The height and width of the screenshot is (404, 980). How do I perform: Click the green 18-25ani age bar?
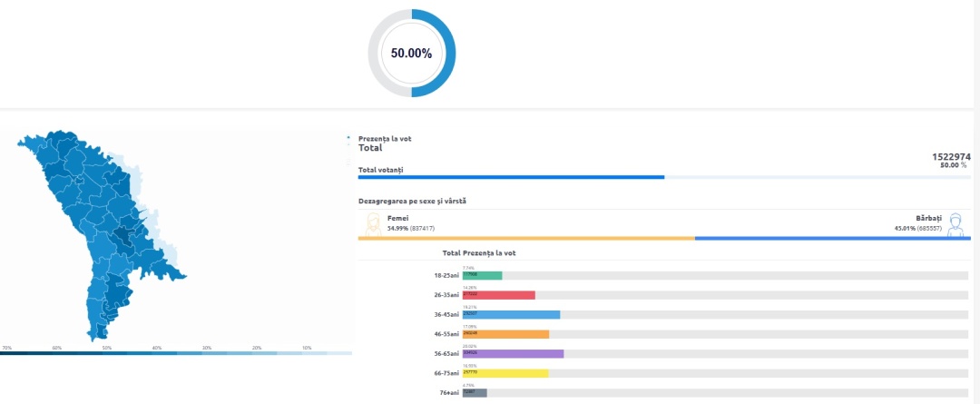(x=482, y=275)
